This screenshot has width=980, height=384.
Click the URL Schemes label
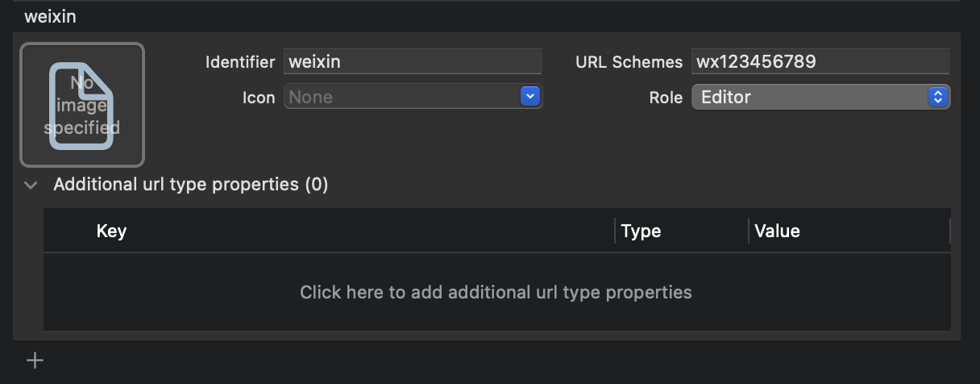[629, 62]
